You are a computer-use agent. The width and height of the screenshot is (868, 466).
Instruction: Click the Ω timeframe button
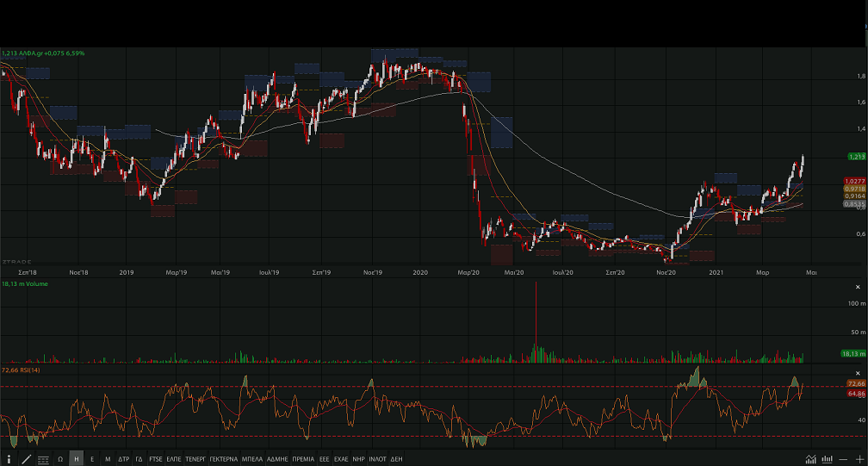coord(60,459)
